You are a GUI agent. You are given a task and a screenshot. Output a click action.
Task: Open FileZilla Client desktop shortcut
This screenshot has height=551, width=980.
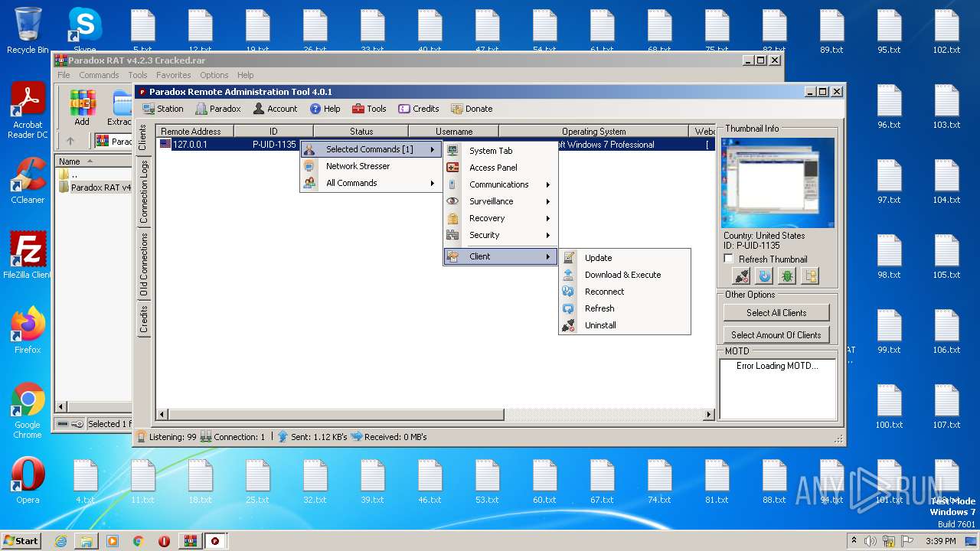(28, 256)
